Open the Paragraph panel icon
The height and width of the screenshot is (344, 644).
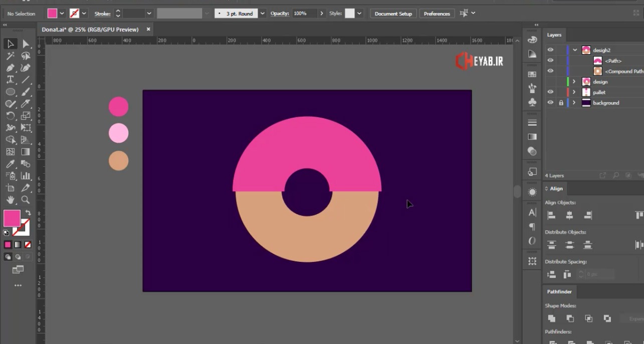(532, 226)
